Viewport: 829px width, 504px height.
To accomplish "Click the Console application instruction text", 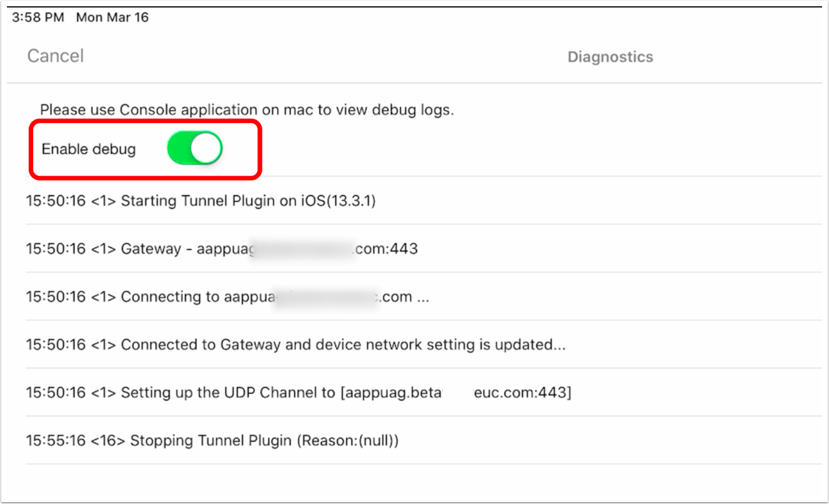I will [247, 111].
